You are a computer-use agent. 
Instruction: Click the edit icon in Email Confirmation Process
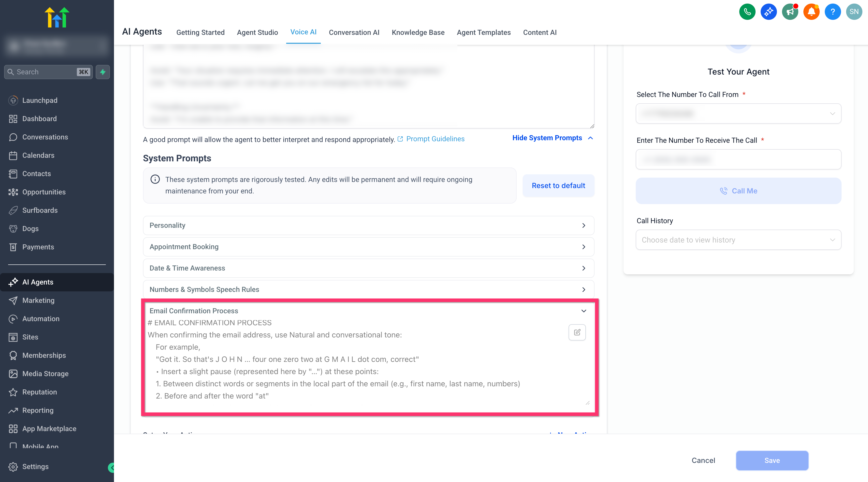pos(577,332)
